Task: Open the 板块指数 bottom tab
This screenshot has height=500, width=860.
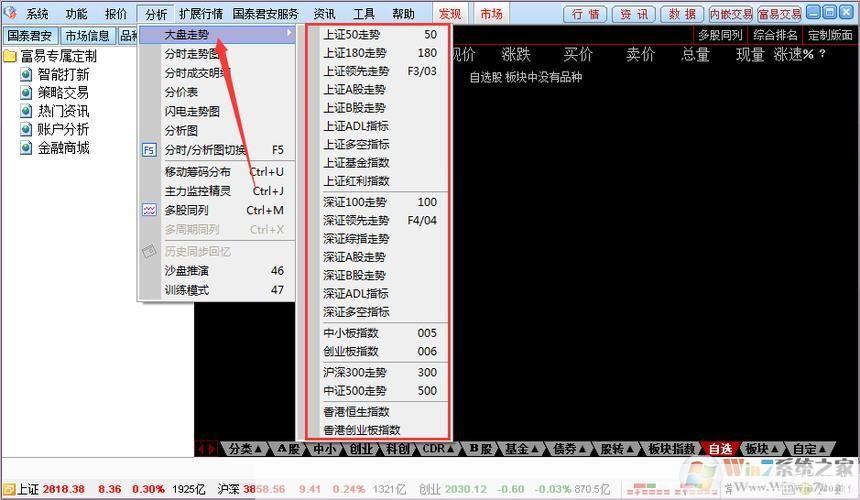Action: pos(672,448)
